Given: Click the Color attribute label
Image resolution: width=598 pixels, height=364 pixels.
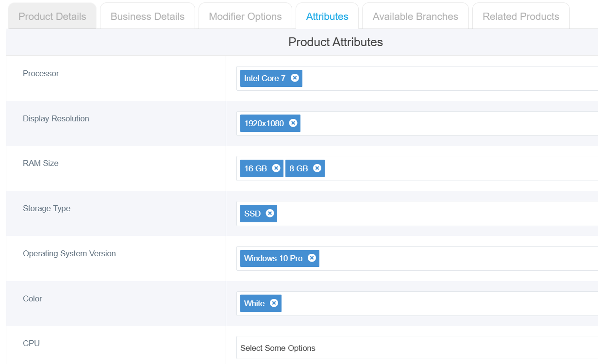Looking at the screenshot, I should click(x=33, y=298).
